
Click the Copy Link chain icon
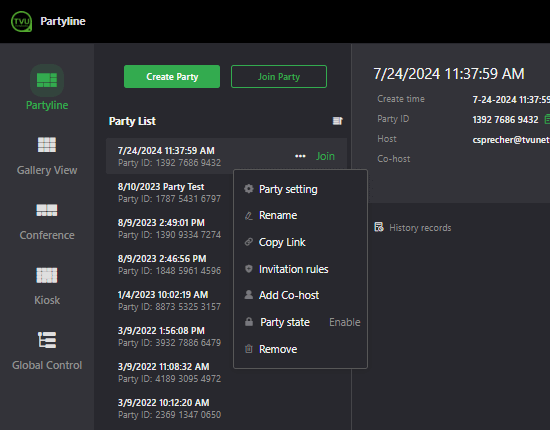(249, 242)
